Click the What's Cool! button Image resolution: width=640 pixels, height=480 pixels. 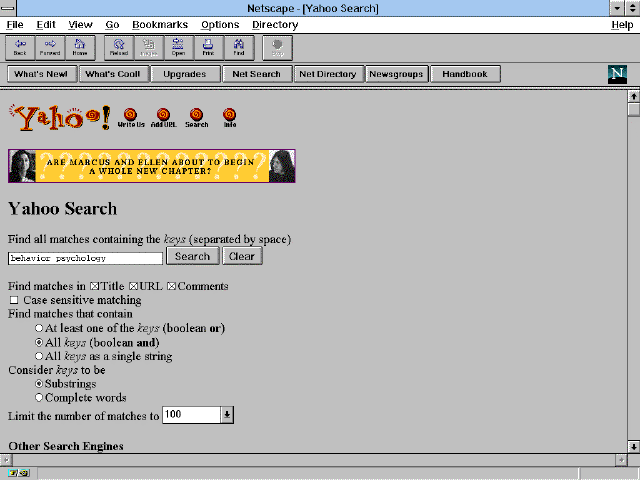coord(113,74)
